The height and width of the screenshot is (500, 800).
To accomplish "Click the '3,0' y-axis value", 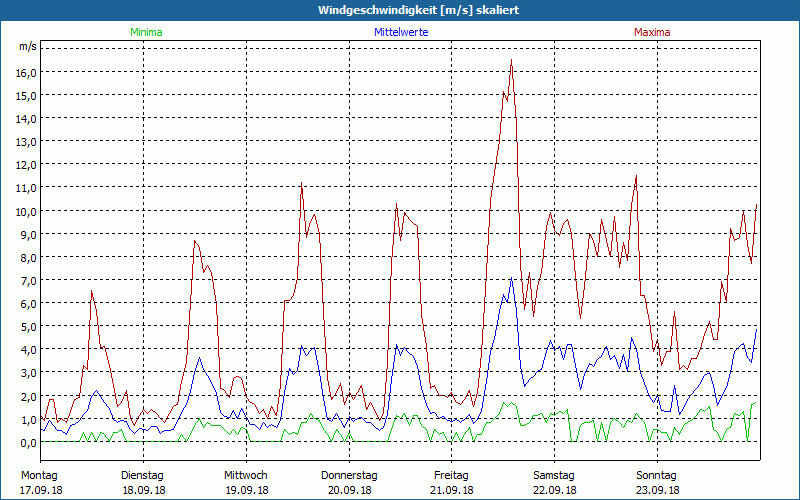I will point(28,373).
